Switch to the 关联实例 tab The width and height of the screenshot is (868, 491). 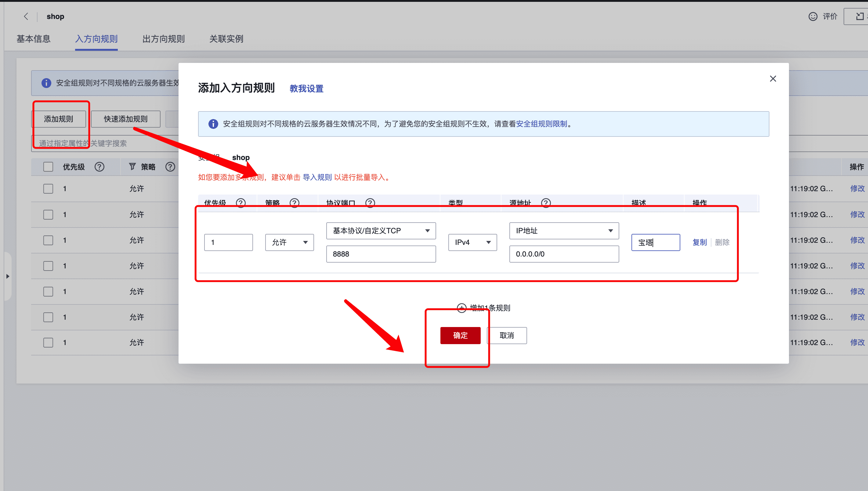pos(226,39)
